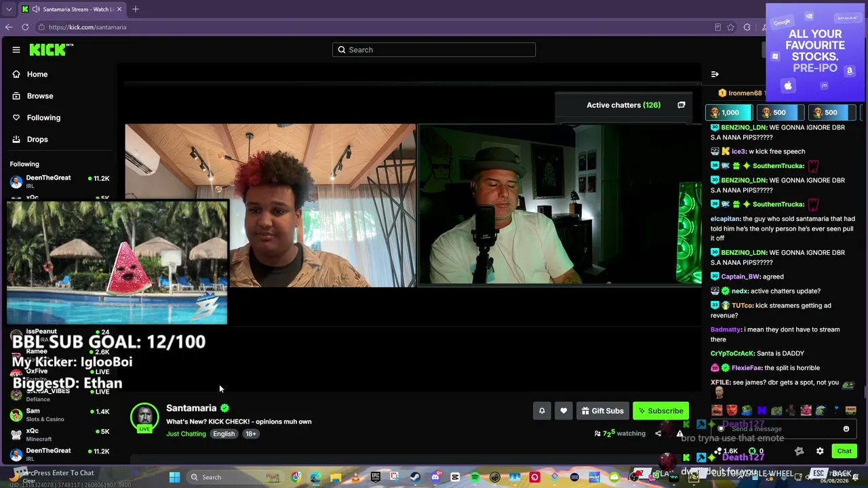Open Sam Slots & Casino channel
This screenshot has width=868, height=488.
pyautogui.click(x=60, y=415)
